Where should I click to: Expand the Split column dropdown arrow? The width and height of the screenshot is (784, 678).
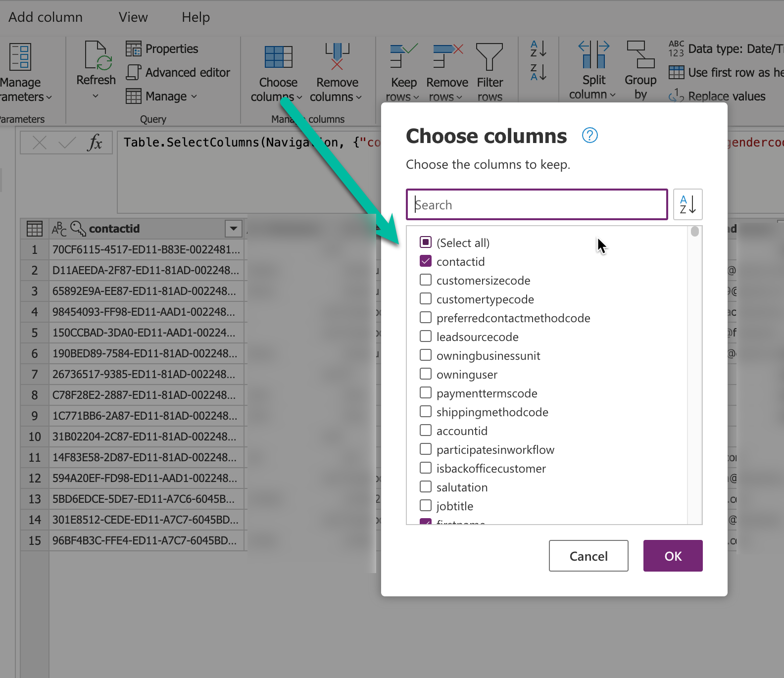613,95
